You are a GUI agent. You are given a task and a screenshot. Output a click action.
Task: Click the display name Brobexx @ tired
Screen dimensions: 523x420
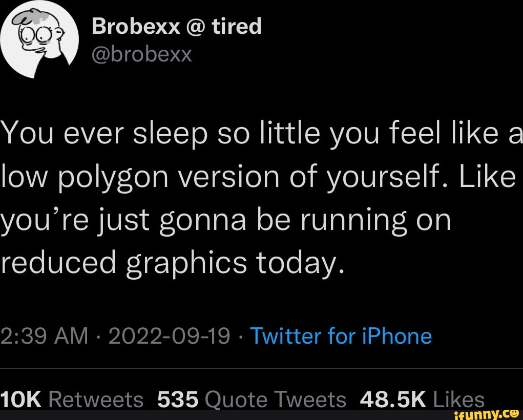(x=177, y=26)
